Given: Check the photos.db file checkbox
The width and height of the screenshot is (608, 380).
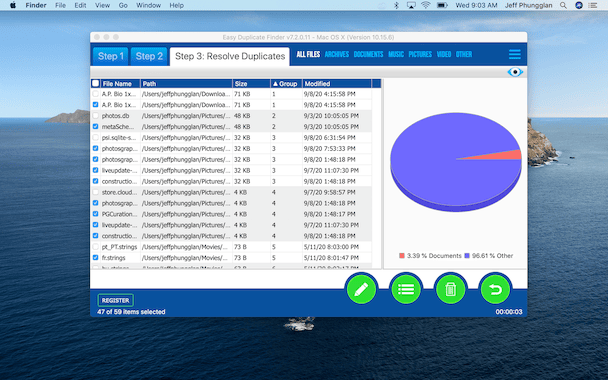Looking at the screenshot, I should (x=95, y=116).
